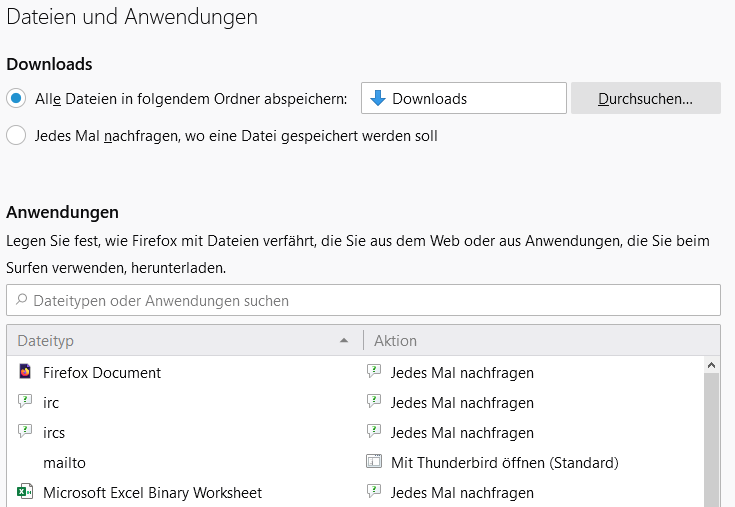The image size is (735, 507).
Task: Select the irc row
Action: point(355,403)
